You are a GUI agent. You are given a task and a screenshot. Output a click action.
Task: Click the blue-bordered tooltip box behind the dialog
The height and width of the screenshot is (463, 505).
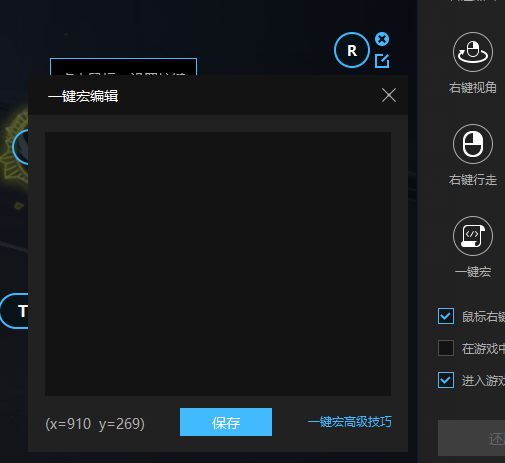pos(123,67)
